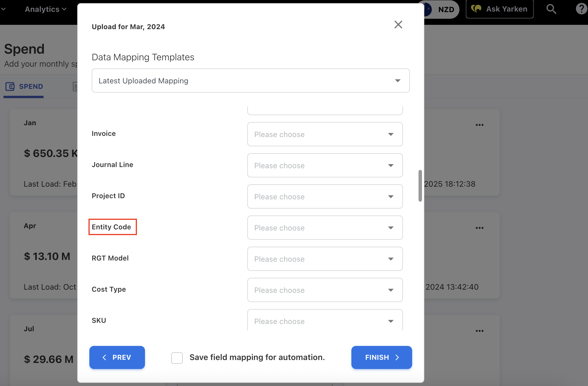
Task: Expand the Latest Uploaded Mapping dropdown
Action: [250, 81]
